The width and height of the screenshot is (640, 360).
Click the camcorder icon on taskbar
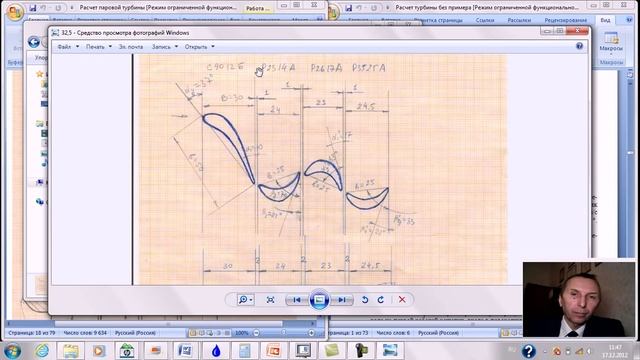(361, 351)
